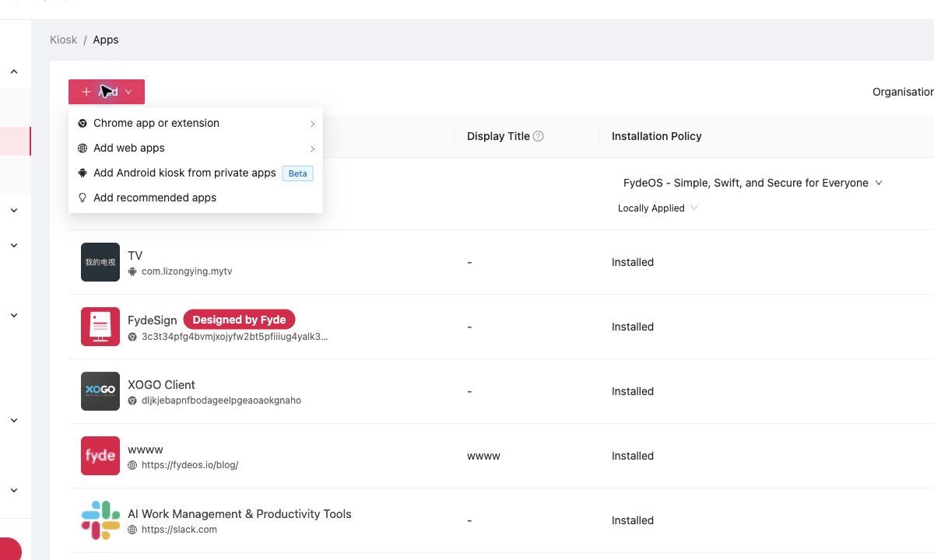Click the FydeSign app name
Screen dimensions: 934x560
(x=153, y=320)
